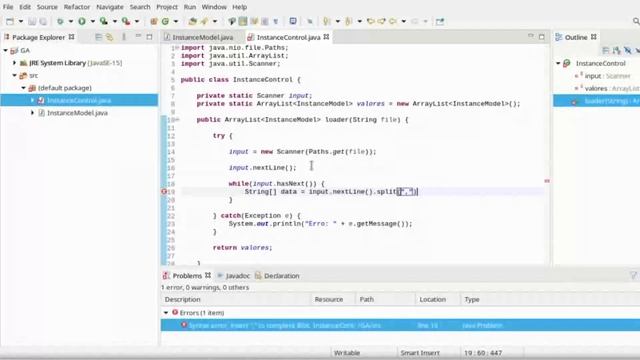Click 'Writable' in the status bar

(347, 353)
